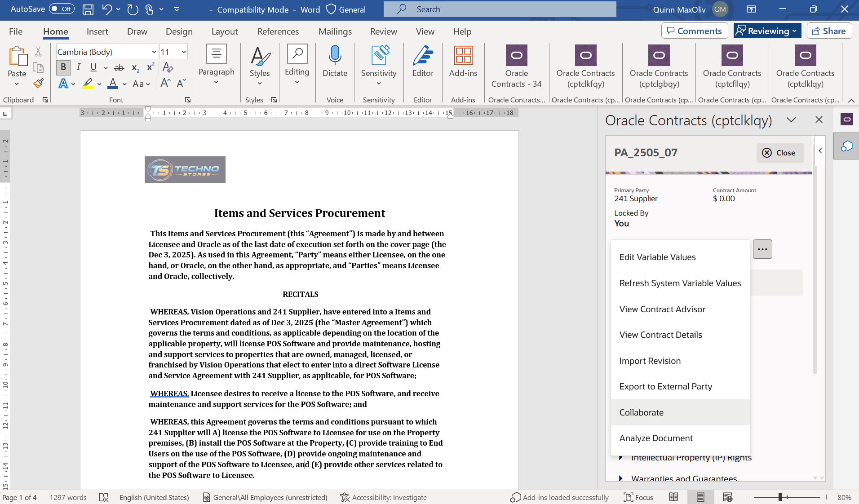
Task: Start Dictate microphone
Action: pyautogui.click(x=335, y=62)
